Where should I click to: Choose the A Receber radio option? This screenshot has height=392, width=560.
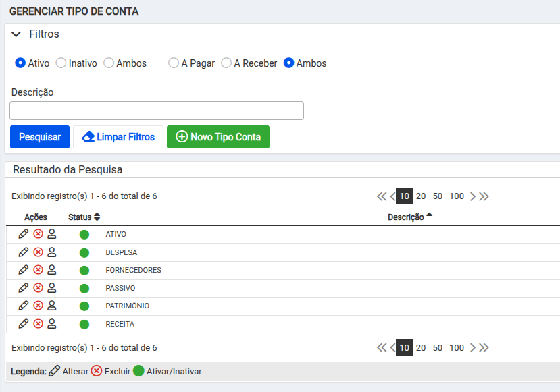(x=226, y=63)
